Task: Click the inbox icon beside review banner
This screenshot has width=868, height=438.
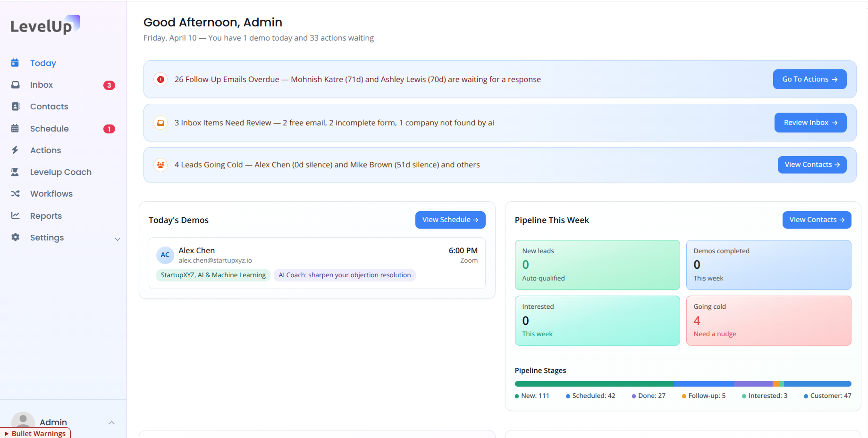Action: (x=160, y=122)
